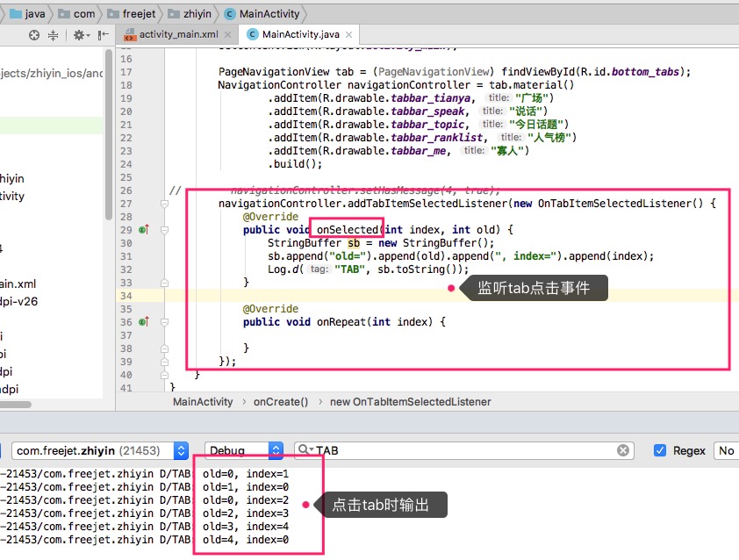Viewport: 739px width, 560px height.
Task: Click the .build(); call on line 24
Action: click(x=295, y=164)
